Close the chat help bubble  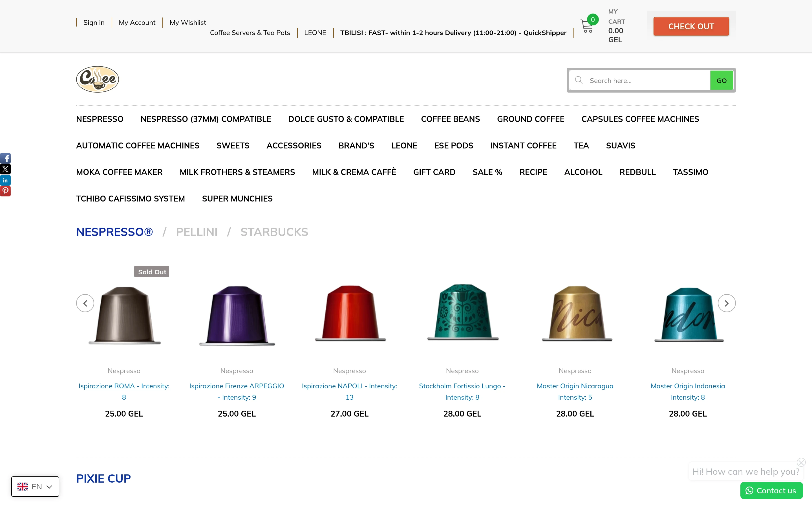click(801, 462)
